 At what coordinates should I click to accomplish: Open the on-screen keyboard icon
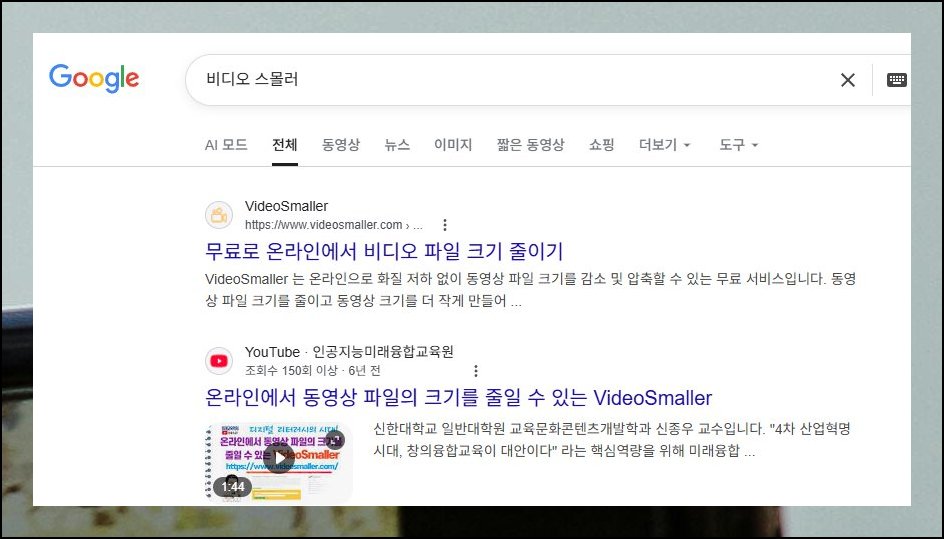click(x=896, y=79)
